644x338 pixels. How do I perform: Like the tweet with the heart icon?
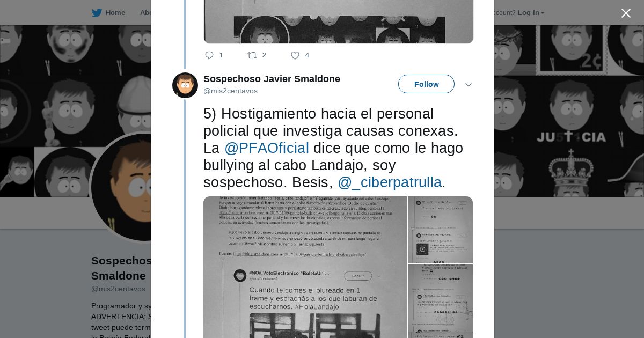click(295, 55)
